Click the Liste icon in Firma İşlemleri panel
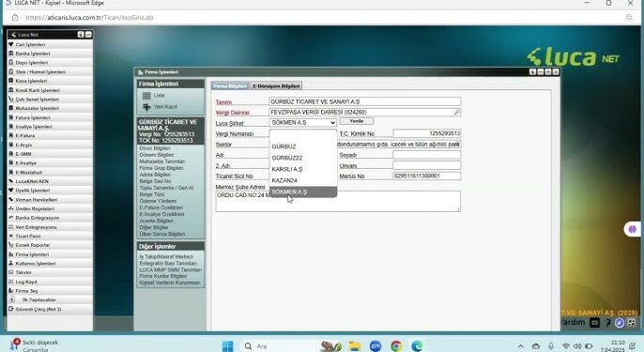The height and width of the screenshot is (352, 644). (146, 96)
